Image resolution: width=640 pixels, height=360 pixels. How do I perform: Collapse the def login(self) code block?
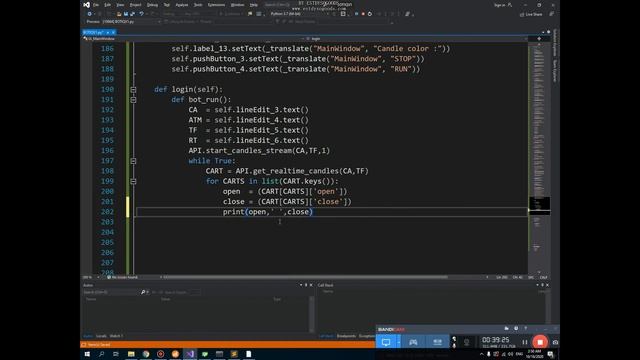click(133, 89)
